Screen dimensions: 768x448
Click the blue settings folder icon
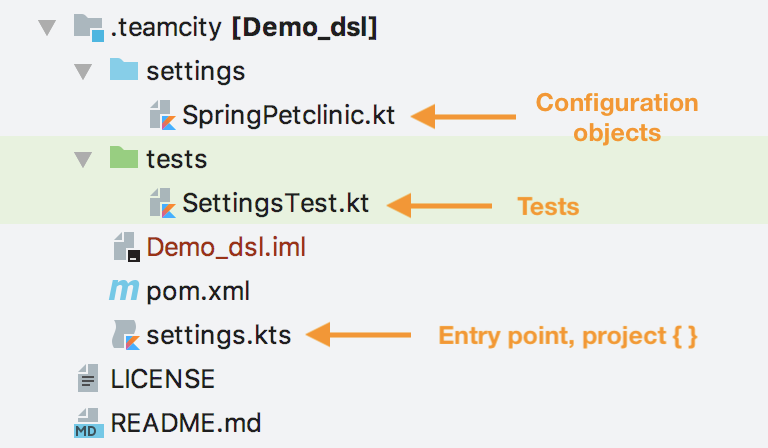point(123,69)
